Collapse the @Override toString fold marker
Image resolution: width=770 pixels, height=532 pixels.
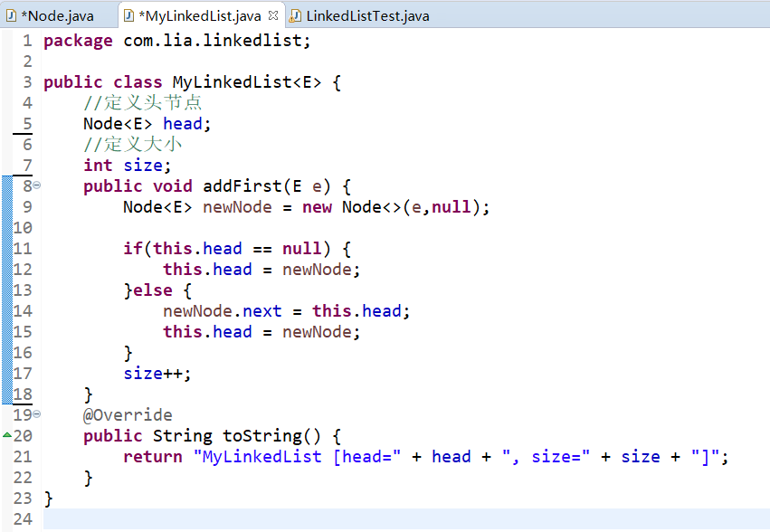tap(37, 414)
